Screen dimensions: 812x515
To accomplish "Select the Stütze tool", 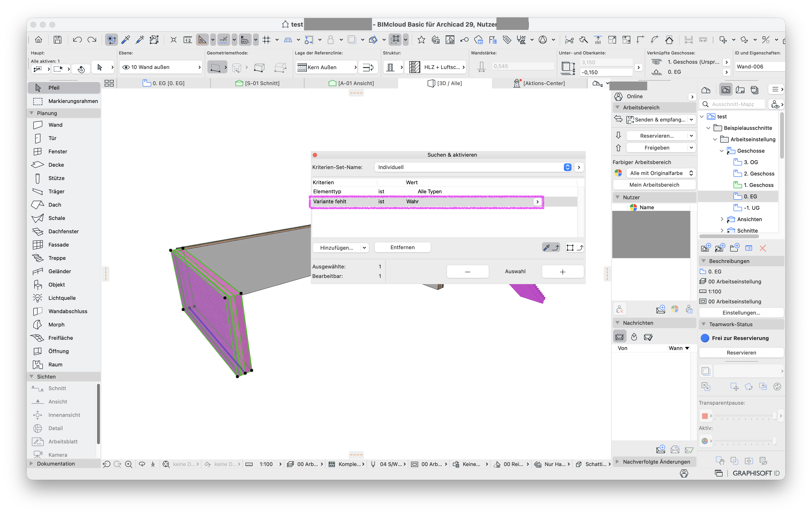I will 64,178.
